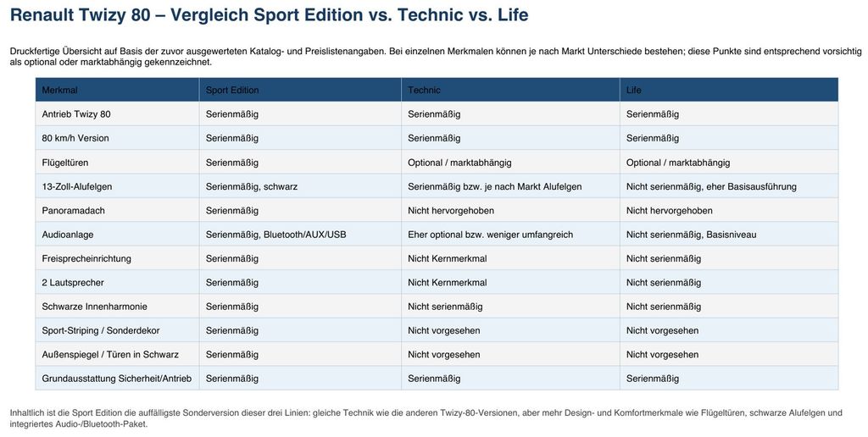Select the Antrieb Twizy 80 row label
The height and width of the screenshot is (437, 868).
(76, 114)
